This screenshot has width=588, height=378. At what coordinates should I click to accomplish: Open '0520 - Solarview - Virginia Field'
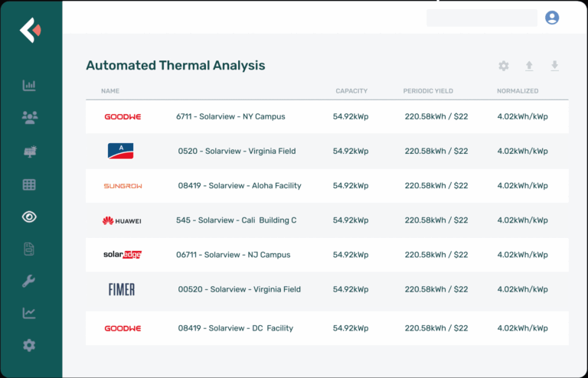pos(237,151)
